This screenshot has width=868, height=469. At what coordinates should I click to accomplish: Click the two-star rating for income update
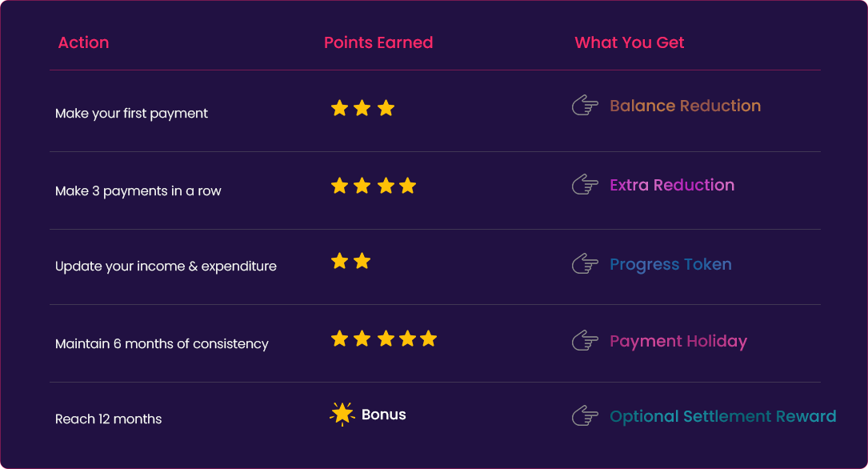pos(350,261)
